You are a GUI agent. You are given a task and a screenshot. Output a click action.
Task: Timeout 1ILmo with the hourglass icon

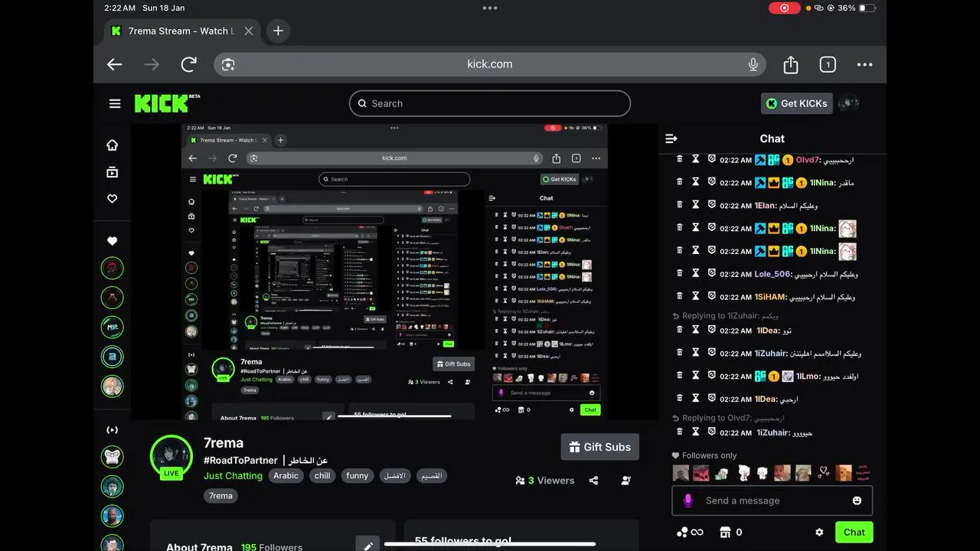tap(695, 376)
